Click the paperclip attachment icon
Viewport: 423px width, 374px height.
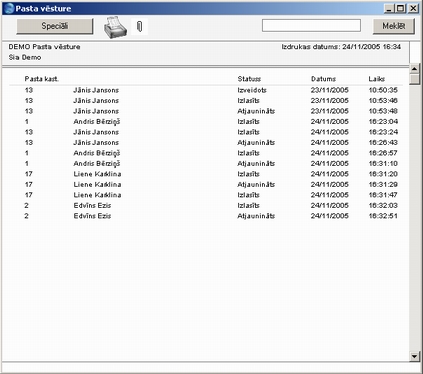140,26
